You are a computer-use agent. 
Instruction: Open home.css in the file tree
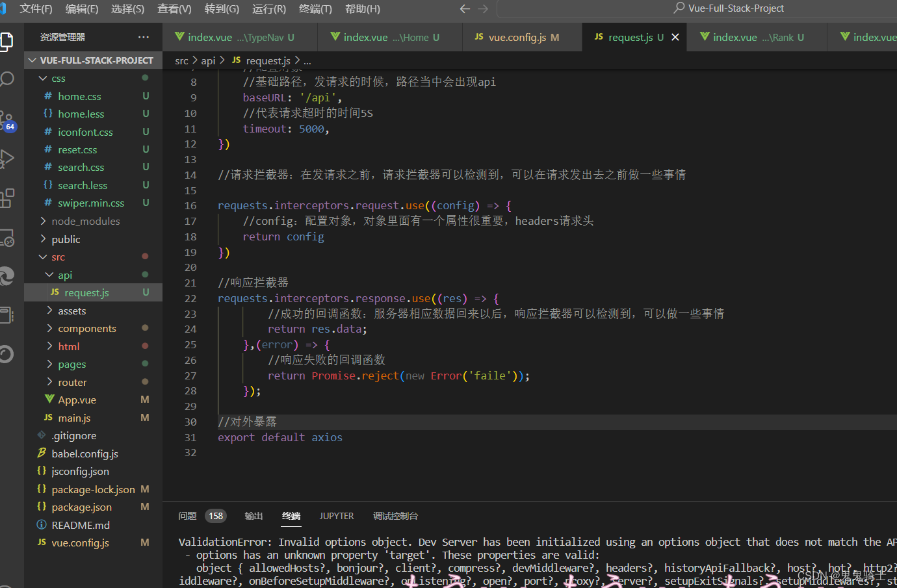point(93,96)
